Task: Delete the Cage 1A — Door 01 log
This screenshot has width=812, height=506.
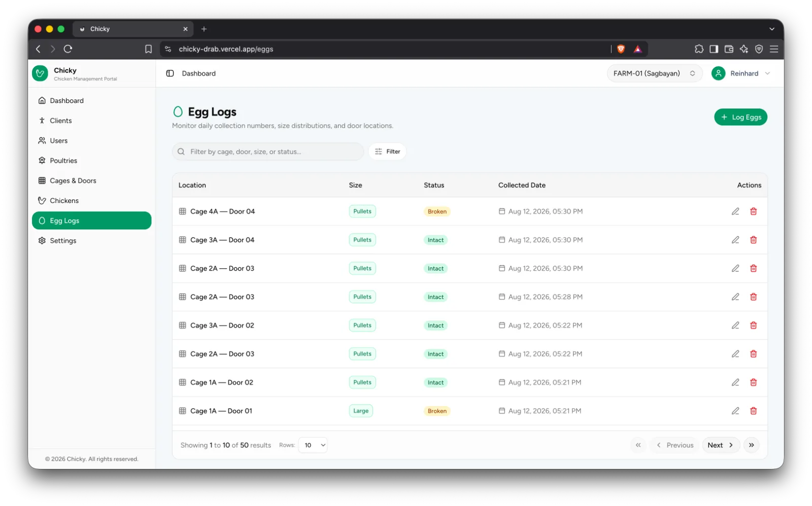Action: [754, 411]
